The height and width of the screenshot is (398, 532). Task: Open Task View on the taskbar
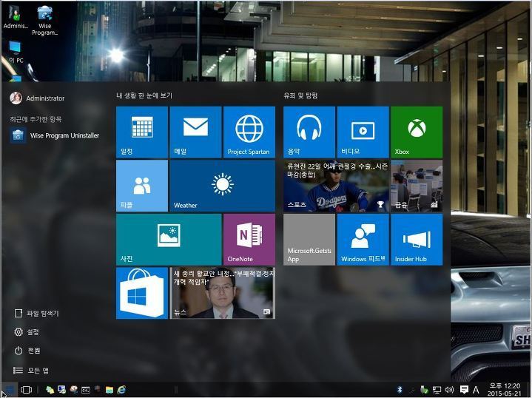click(26, 390)
